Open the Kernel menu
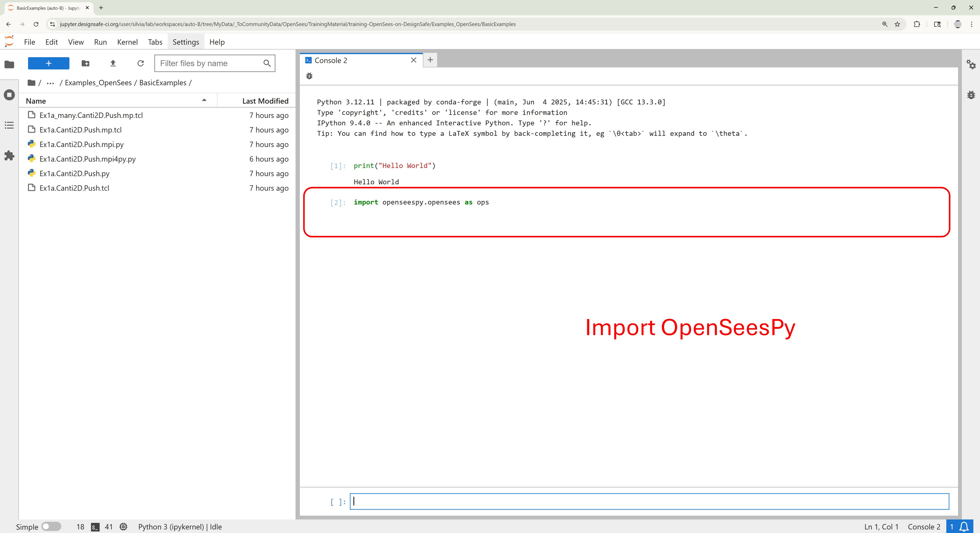This screenshot has width=980, height=533. pos(127,42)
